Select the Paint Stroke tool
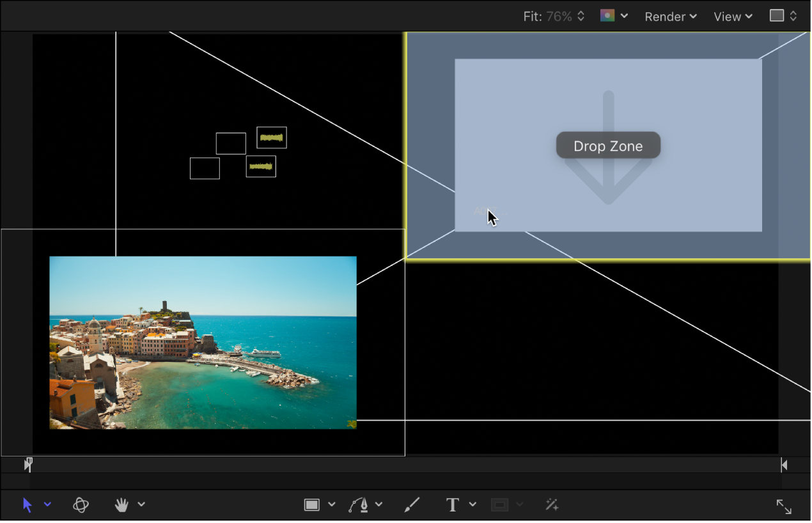 (x=412, y=504)
